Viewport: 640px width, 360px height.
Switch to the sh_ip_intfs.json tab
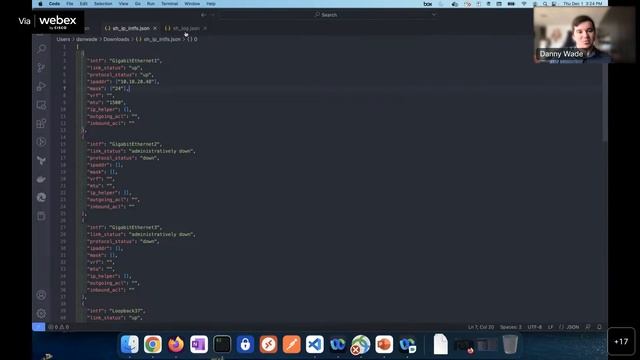pos(131,28)
